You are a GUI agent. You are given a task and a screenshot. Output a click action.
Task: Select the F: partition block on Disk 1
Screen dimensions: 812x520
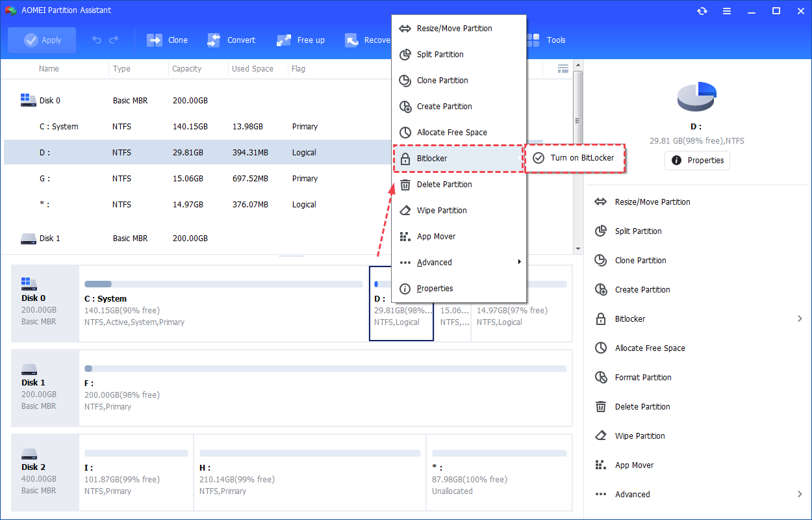pos(325,388)
